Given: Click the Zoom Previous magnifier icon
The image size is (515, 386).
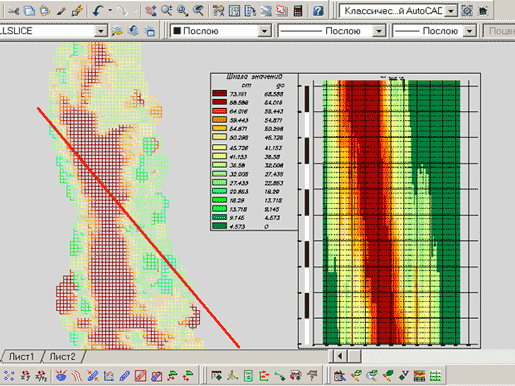Looking at the screenshot, I should point(199,11).
